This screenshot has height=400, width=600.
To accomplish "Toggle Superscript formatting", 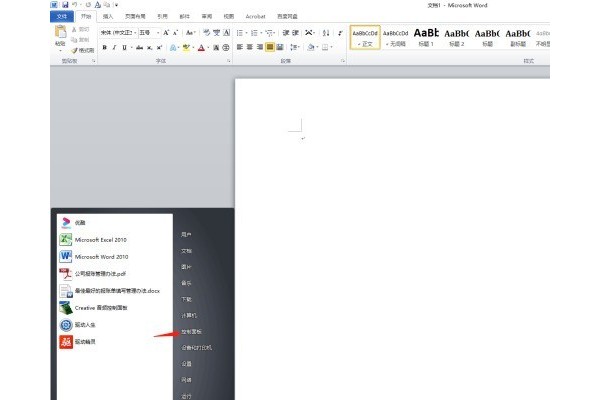I will click(x=159, y=48).
